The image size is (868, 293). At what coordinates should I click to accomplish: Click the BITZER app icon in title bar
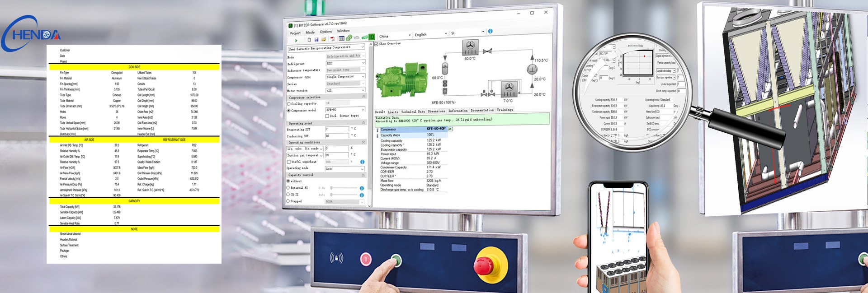pyautogui.click(x=291, y=25)
